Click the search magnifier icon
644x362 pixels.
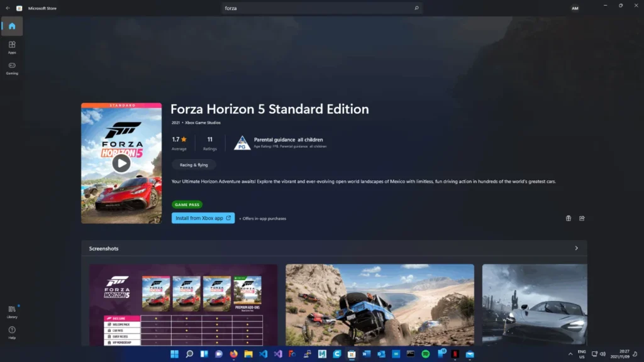click(416, 8)
